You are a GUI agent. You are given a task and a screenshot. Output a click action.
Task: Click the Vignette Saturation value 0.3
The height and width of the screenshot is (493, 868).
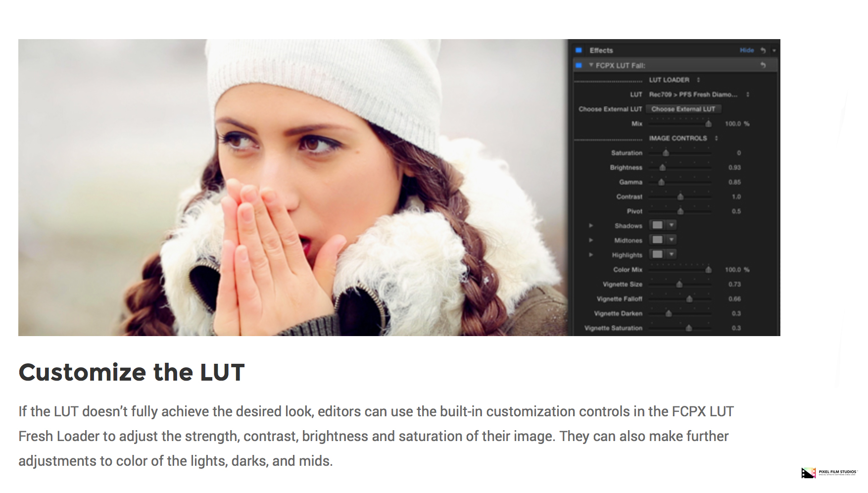736,328
